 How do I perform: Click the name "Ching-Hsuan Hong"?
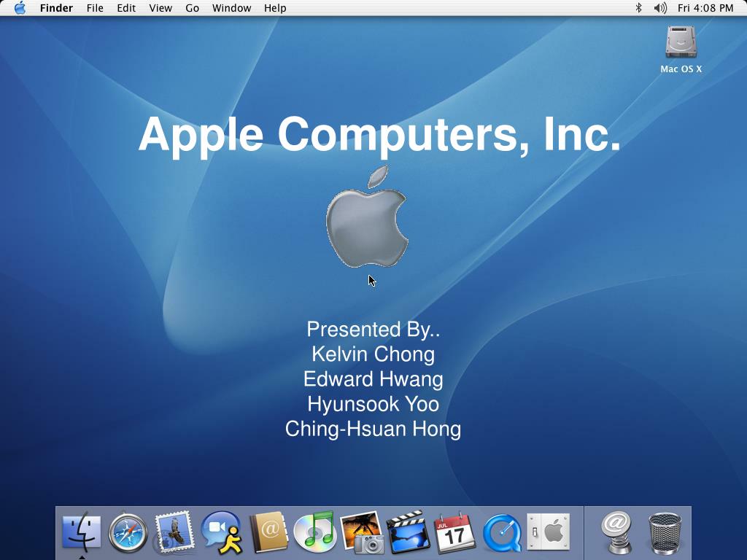tap(373, 429)
